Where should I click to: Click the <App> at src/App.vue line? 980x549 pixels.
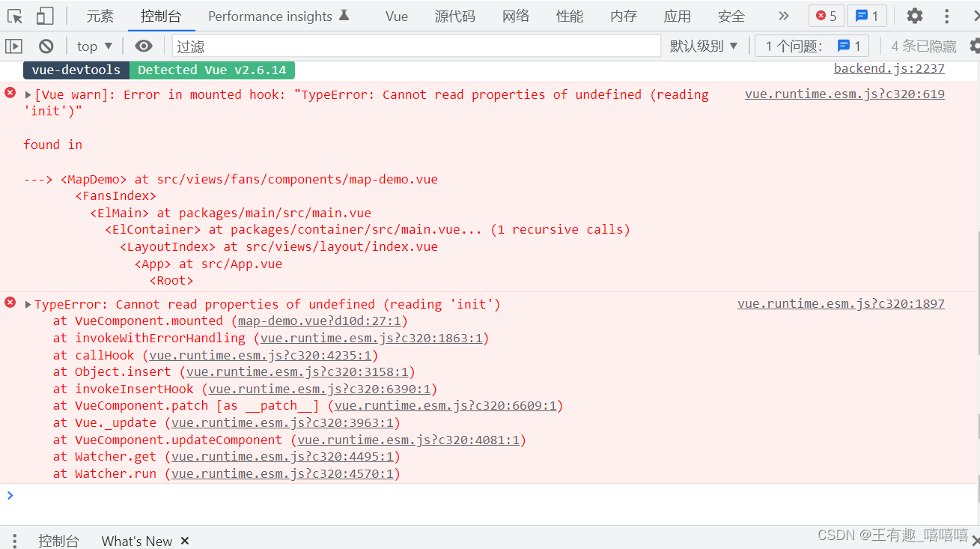coord(209,264)
